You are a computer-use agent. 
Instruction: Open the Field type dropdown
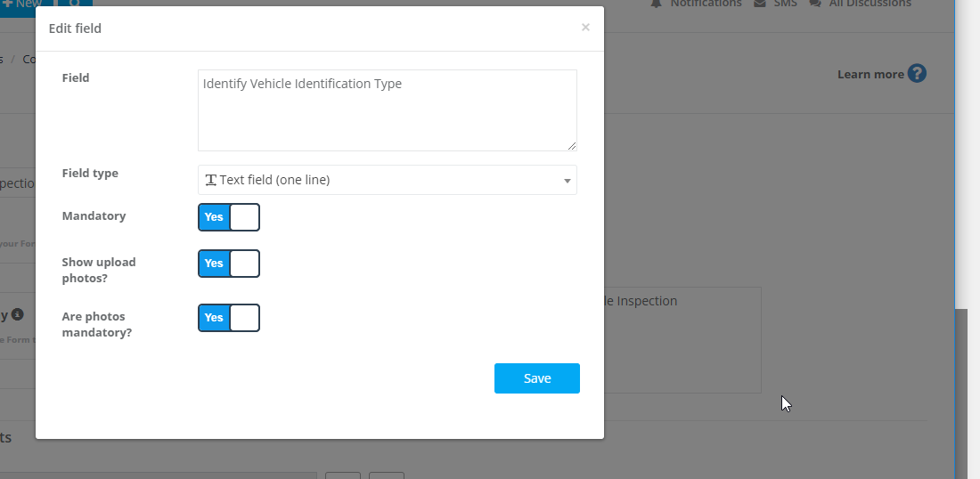click(x=387, y=180)
